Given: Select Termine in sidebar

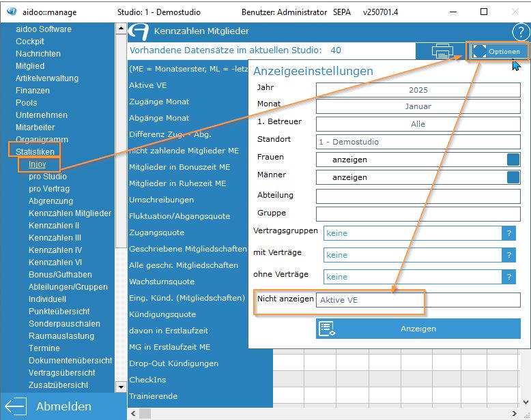Looking at the screenshot, I should point(44,348).
